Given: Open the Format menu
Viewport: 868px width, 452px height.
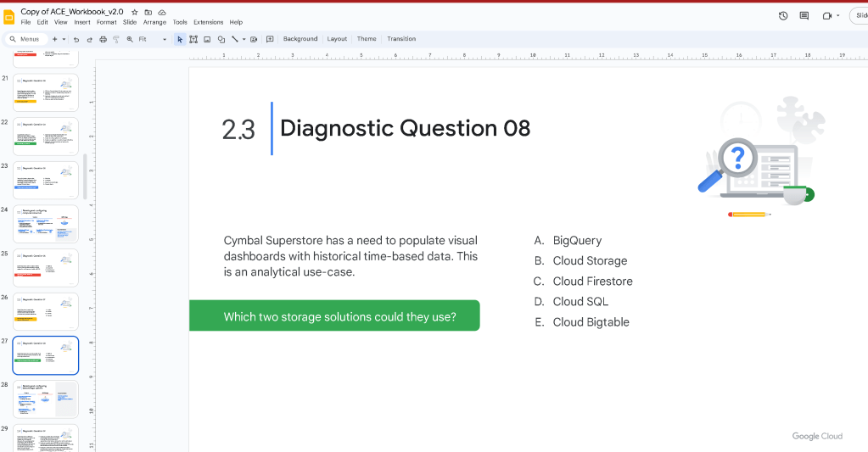Looking at the screenshot, I should pyautogui.click(x=106, y=22).
